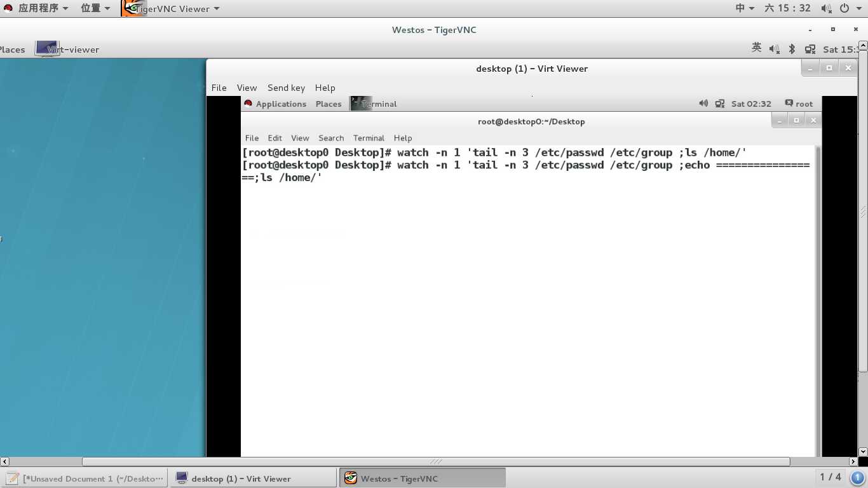Viewport: 868px width, 488px height.
Task: Click scroll up arrow at right edge
Action: tap(863, 46)
